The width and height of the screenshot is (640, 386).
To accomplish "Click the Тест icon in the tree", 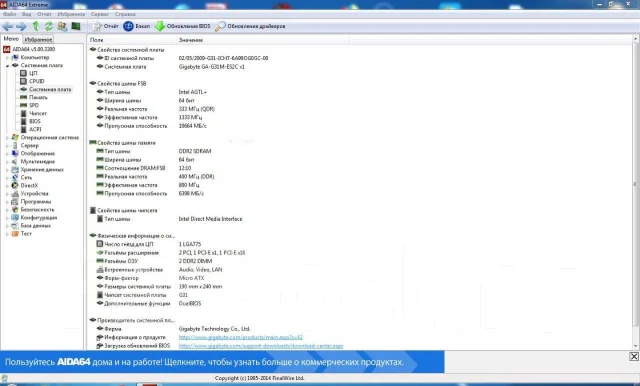I will [15, 233].
